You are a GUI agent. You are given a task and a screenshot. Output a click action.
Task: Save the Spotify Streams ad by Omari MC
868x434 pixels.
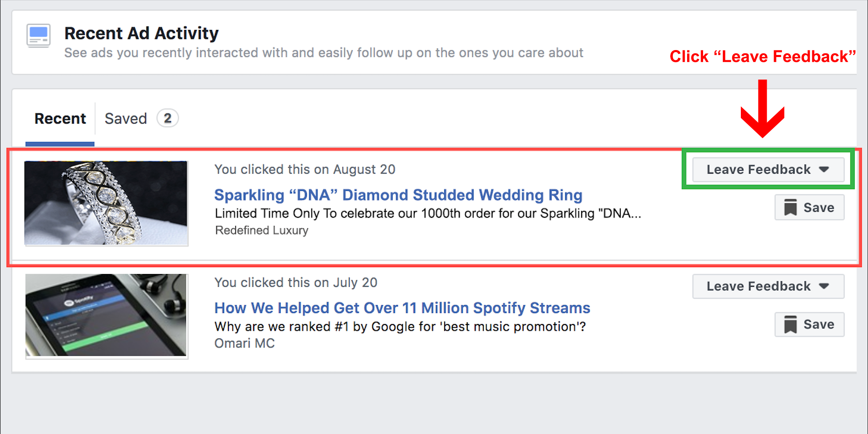click(809, 324)
